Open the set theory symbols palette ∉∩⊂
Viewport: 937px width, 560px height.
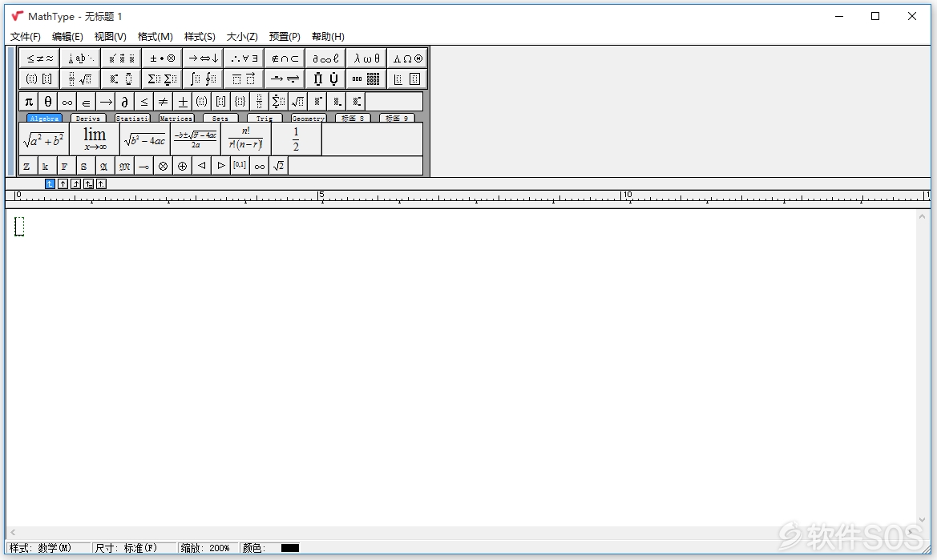[x=285, y=58]
